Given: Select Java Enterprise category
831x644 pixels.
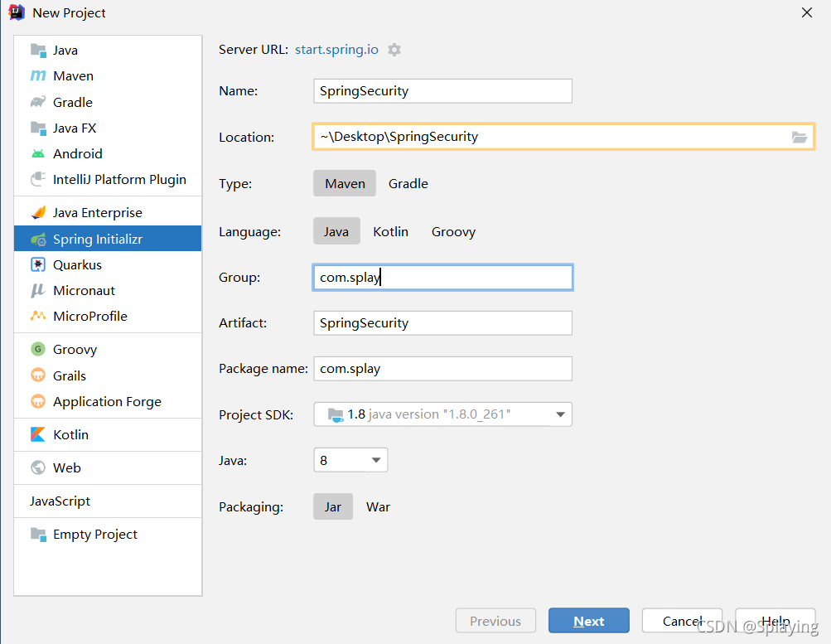Looking at the screenshot, I should coord(108,212).
